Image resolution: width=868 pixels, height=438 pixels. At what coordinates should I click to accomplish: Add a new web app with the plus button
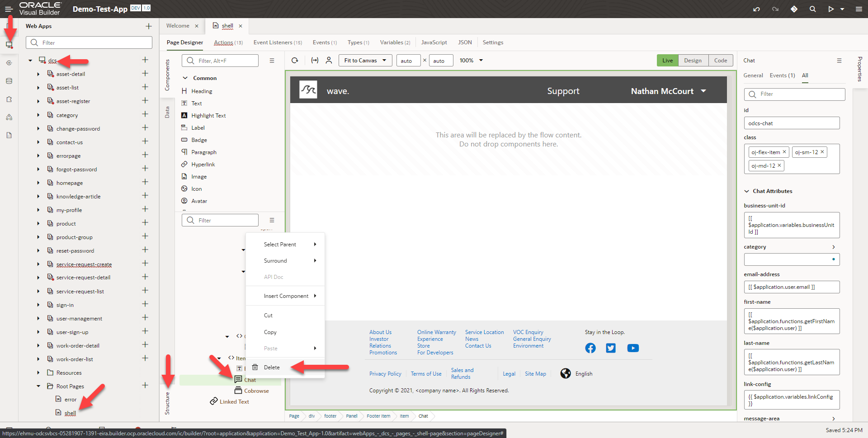(x=148, y=26)
